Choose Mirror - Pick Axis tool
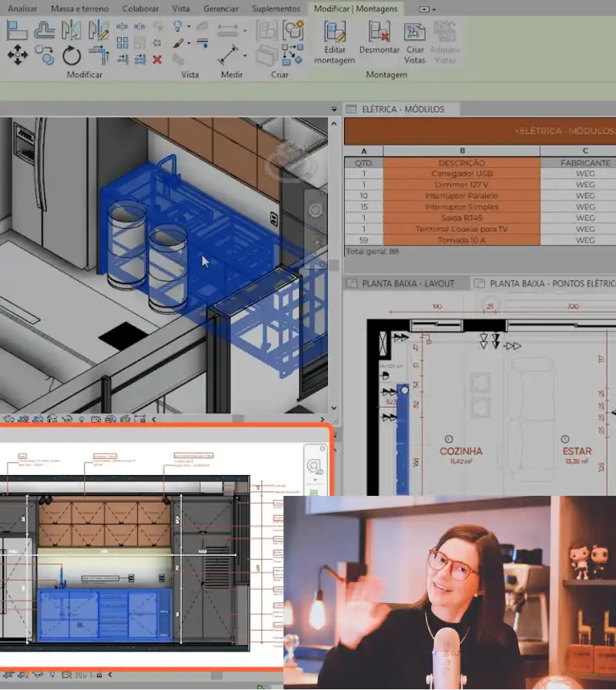Viewport: 616px width, 690px height. coord(72,31)
